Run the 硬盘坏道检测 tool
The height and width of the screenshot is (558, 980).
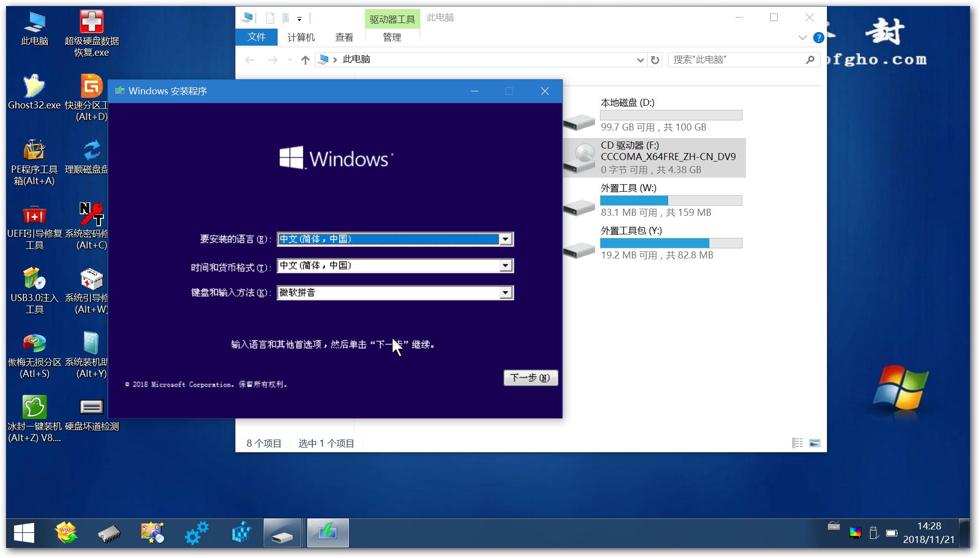(91, 407)
